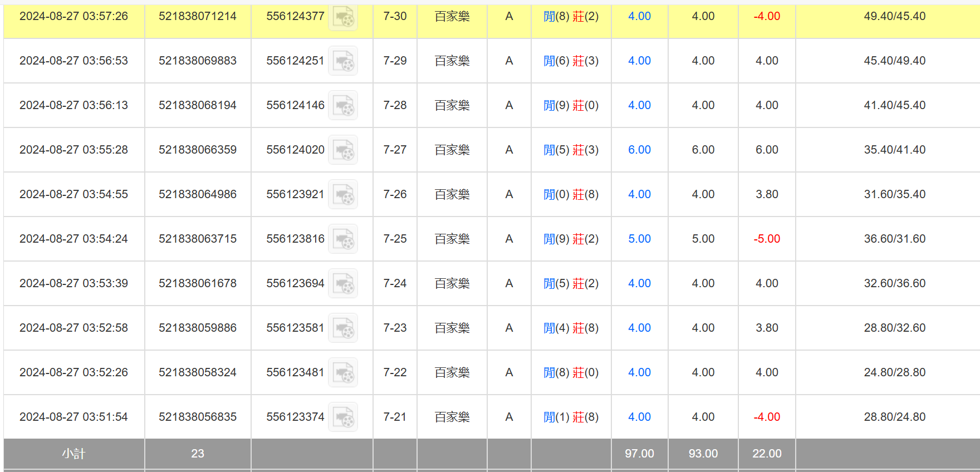980x472 pixels.
Task: Select timestamp 2024-08-27 03:53:39
Action: (x=73, y=283)
